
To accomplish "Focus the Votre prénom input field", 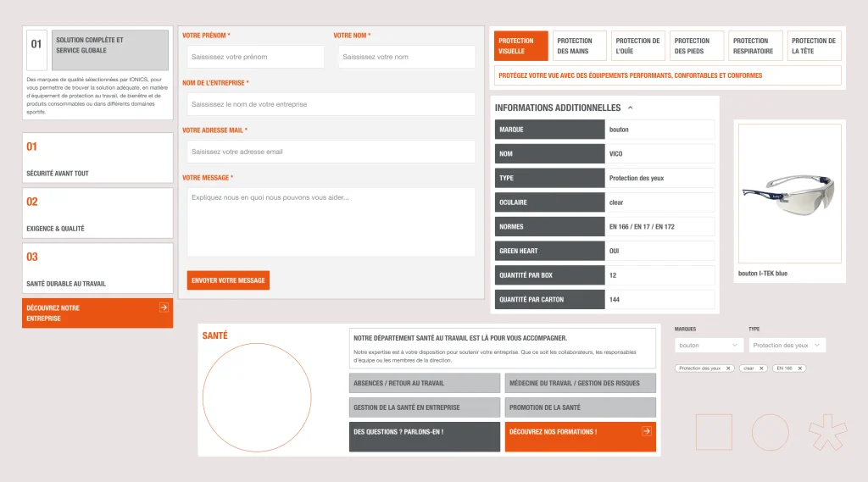I will (x=256, y=57).
